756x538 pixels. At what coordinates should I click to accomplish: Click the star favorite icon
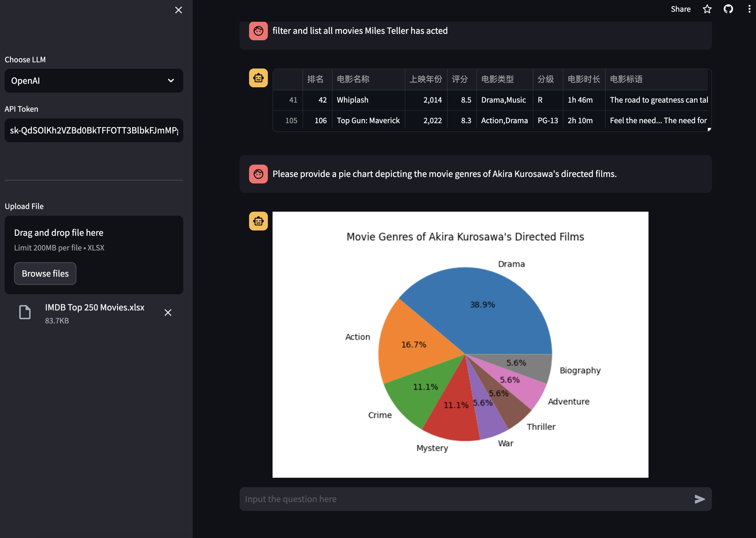pos(707,9)
